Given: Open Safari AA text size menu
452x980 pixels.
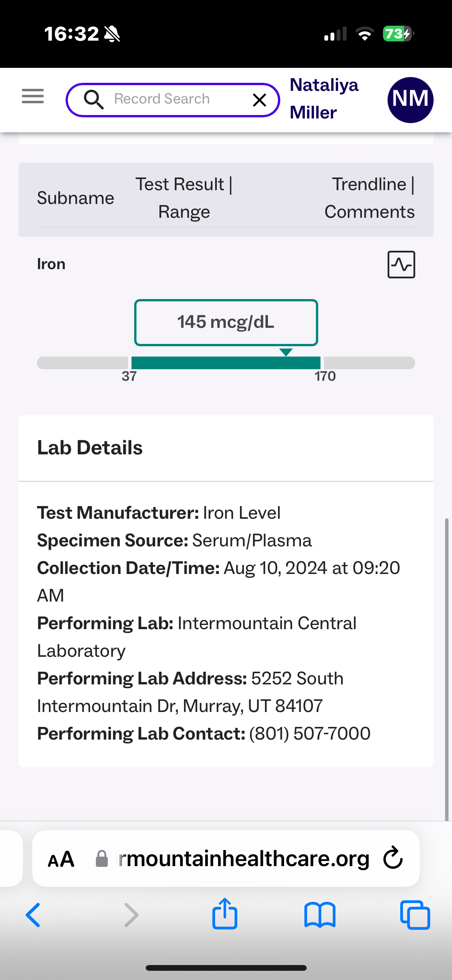Looking at the screenshot, I should click(x=61, y=859).
